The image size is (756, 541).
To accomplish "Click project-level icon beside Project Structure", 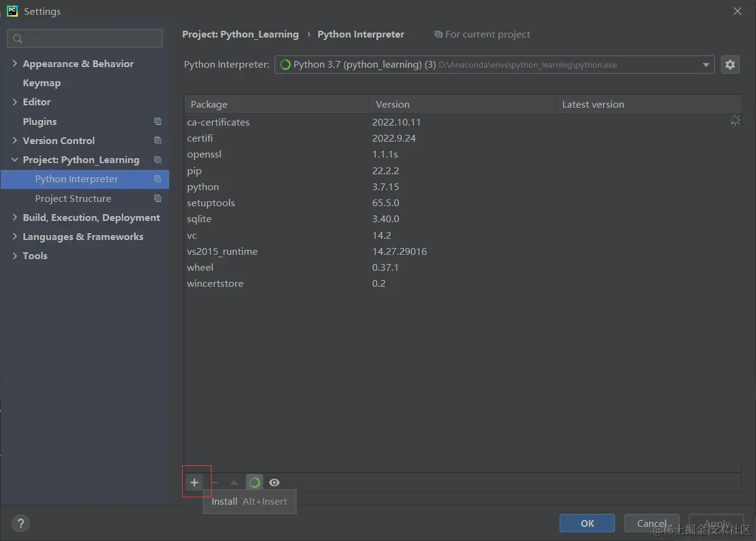I will pos(158,198).
